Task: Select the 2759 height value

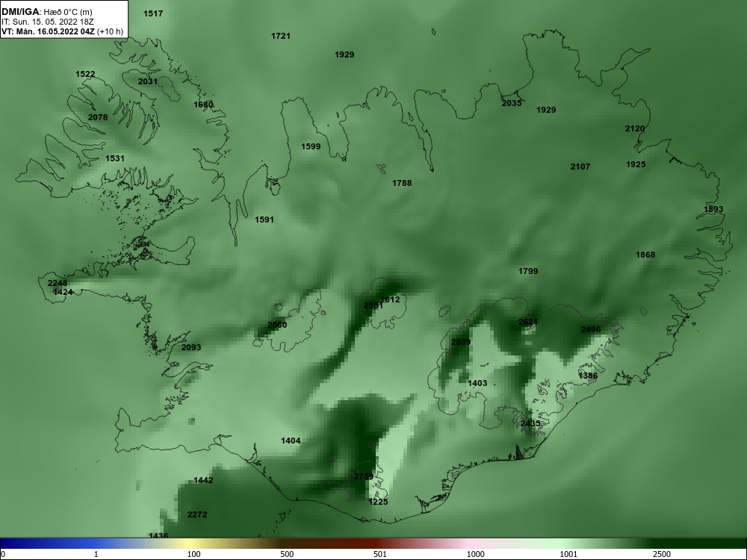Action: click(x=364, y=476)
